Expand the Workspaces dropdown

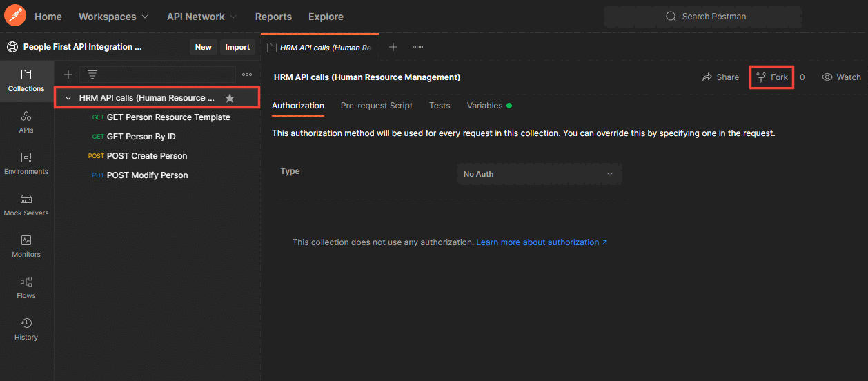(x=113, y=17)
